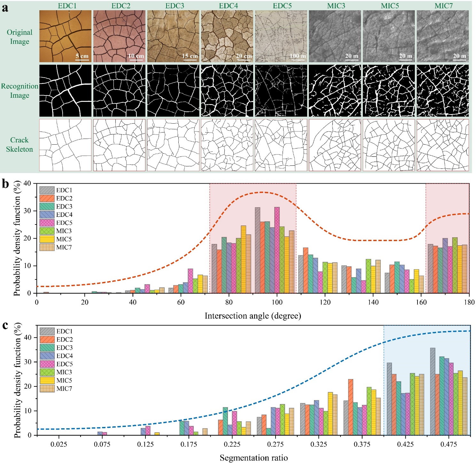The height and width of the screenshot is (464, 476).
Task: Click the MIC5 yellow legend swatch in chart c
Action: pos(47,380)
